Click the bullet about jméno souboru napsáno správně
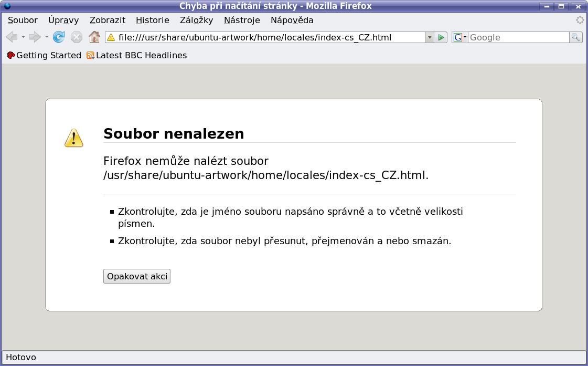Screen dimensions: 588x366 pyautogui.click(x=291, y=217)
